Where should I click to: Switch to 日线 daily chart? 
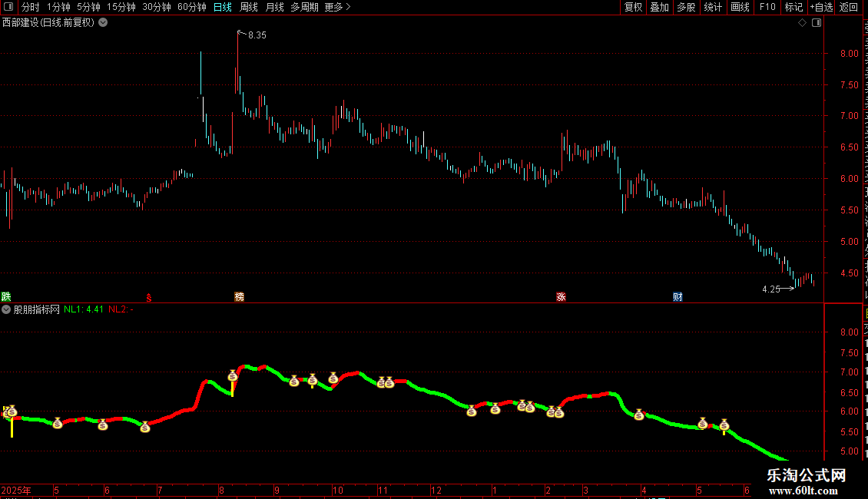[223, 7]
